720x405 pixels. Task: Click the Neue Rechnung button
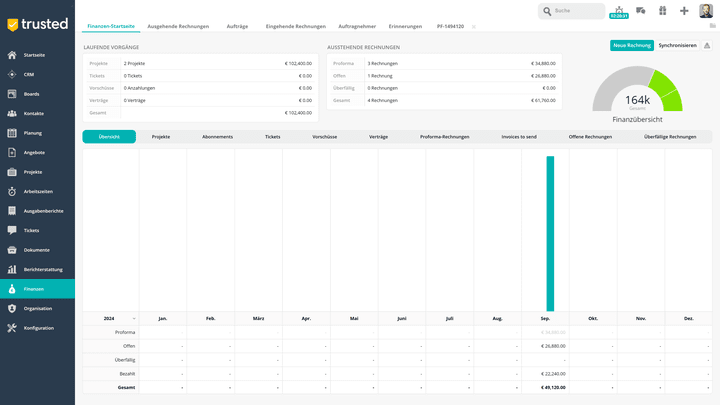pos(631,45)
